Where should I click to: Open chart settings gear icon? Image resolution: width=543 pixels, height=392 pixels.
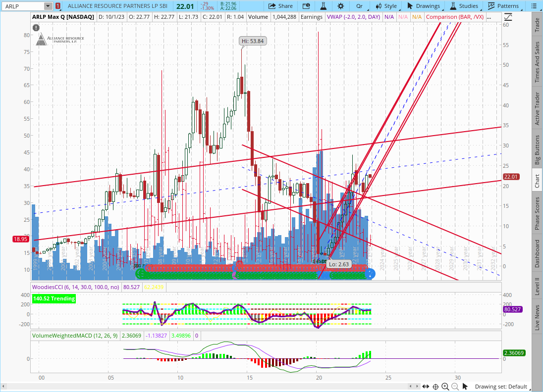click(341, 6)
